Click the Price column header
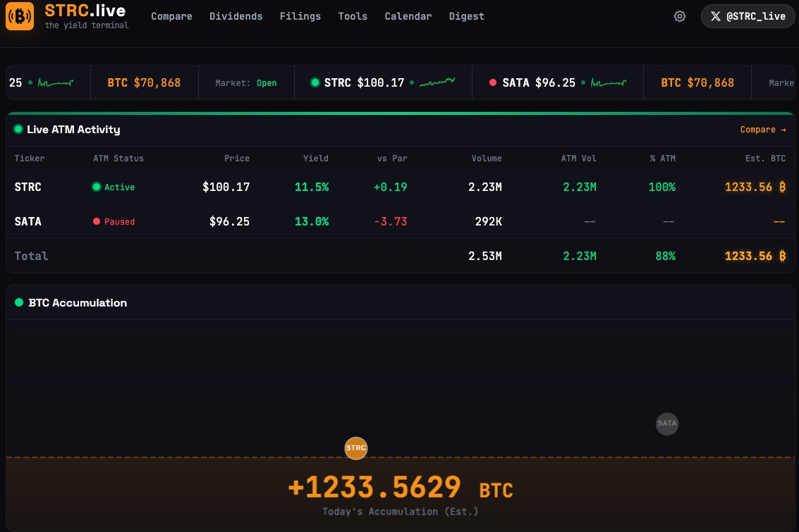Image resolution: width=799 pixels, height=532 pixels. pyautogui.click(x=237, y=159)
